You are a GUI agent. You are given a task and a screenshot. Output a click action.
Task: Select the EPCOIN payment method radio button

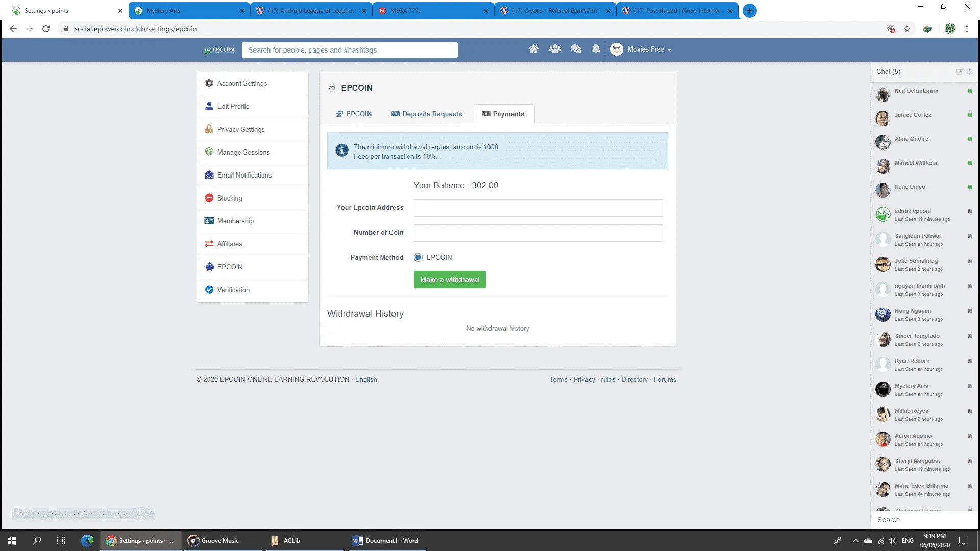tap(418, 257)
